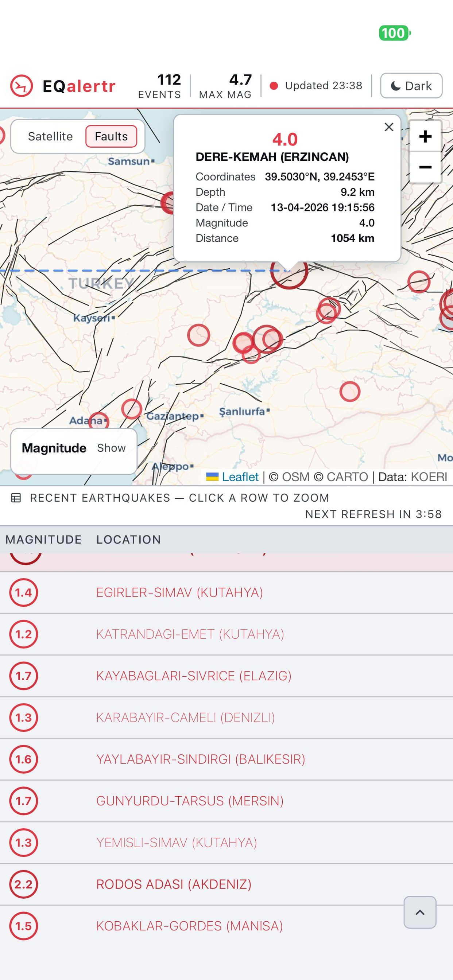Click the 1054 km distance value

click(x=352, y=238)
